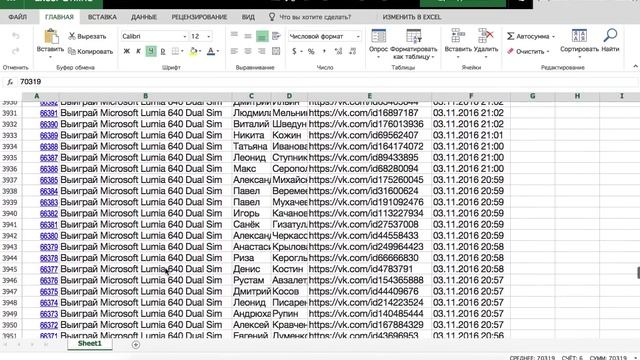This screenshot has width=640, height=360.
Task: Click the vertical scrollbar thumb
Action: 638,273
